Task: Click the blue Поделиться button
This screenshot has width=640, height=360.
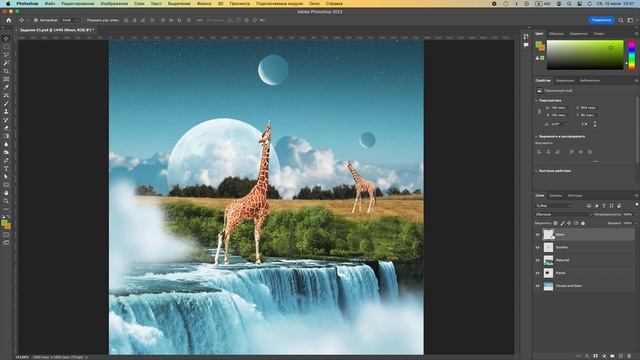Action: click(601, 20)
